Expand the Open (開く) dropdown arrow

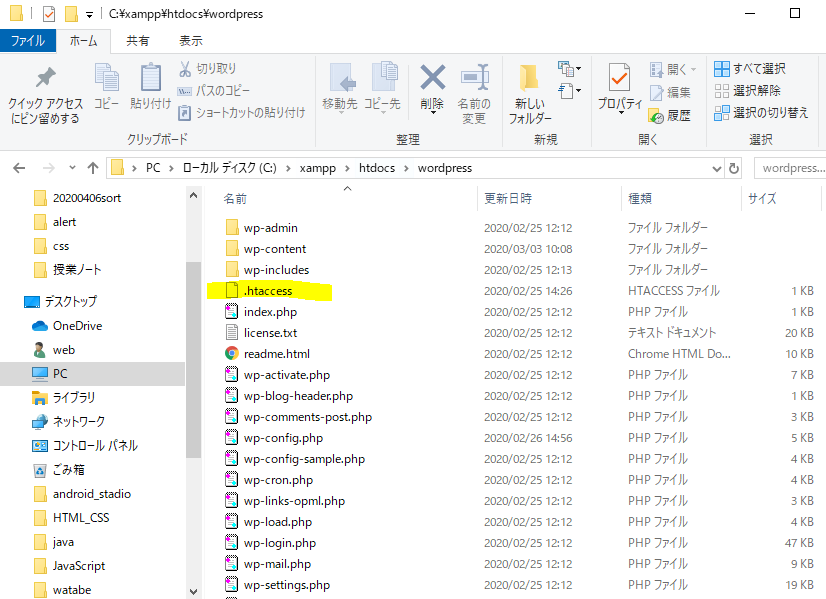pyautogui.click(x=693, y=70)
